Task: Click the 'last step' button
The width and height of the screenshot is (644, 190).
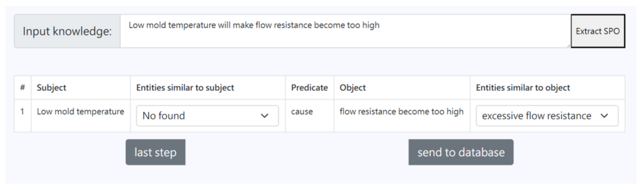Action: pos(155,152)
